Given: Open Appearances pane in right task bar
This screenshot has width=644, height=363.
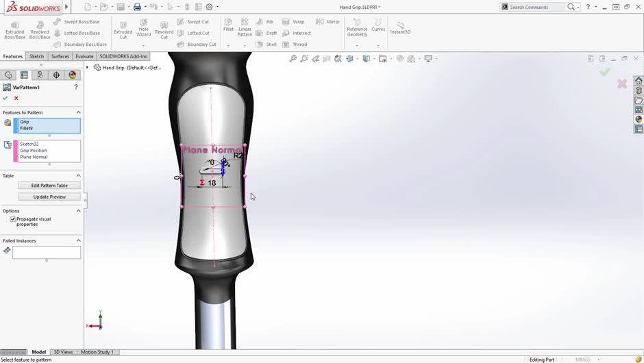Looking at the screenshot, I should 639,119.
